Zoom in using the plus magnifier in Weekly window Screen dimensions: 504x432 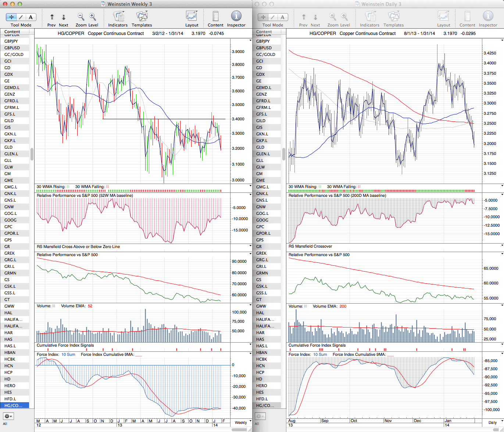(93, 17)
